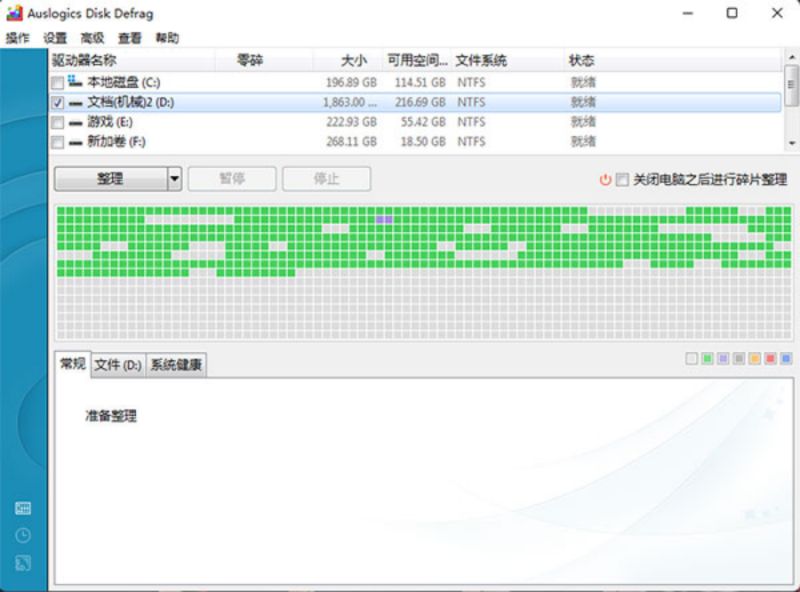This screenshot has height=592, width=800.
Task: Click the 114.51 GB free space cell
Action: (420, 83)
